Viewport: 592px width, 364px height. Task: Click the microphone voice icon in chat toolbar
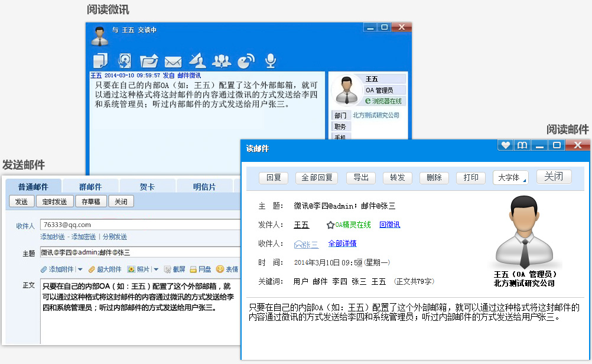click(271, 60)
